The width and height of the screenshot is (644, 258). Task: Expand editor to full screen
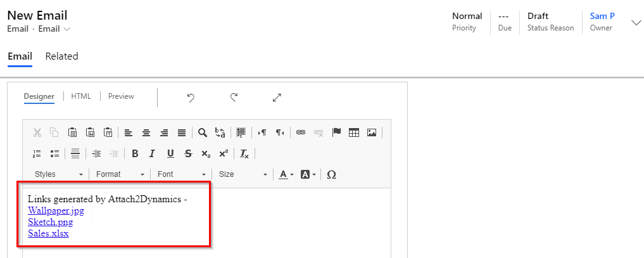pos(277,98)
